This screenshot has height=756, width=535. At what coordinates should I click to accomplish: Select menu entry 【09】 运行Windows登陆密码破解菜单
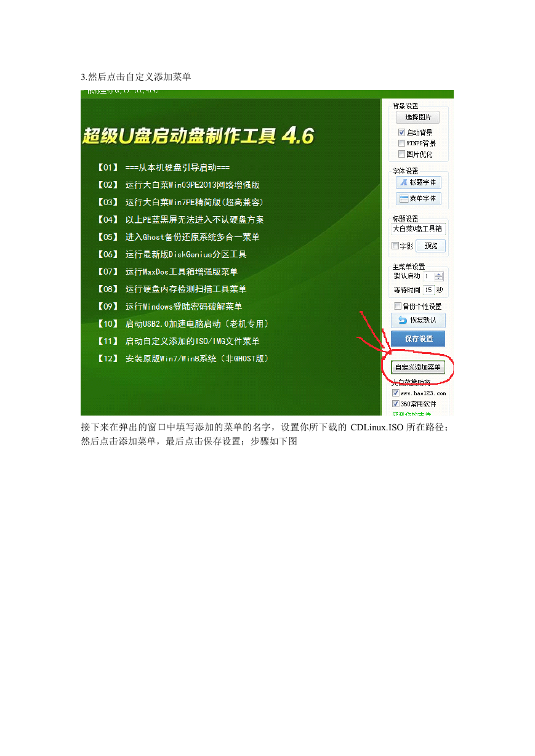coord(169,306)
